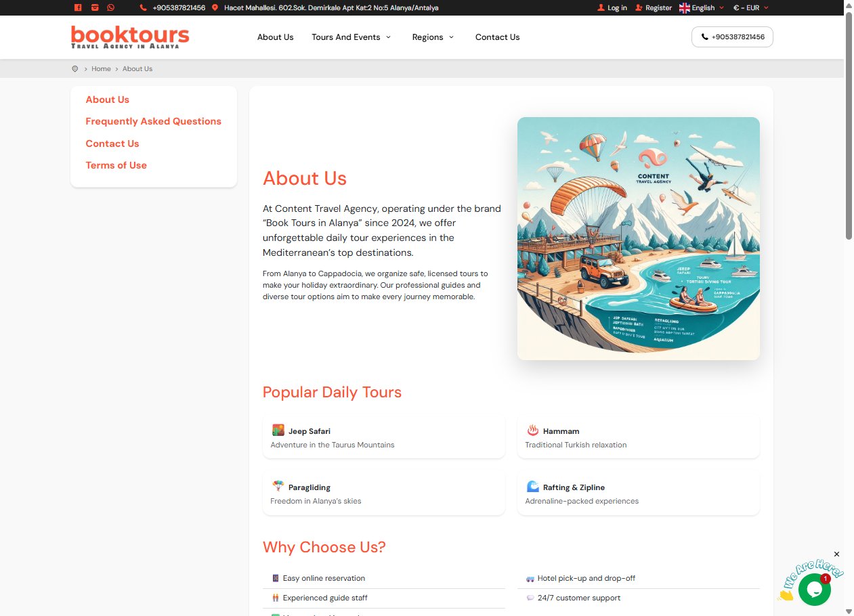Open the Facebook icon in top bar
This screenshot has width=854, height=616.
(x=77, y=7)
